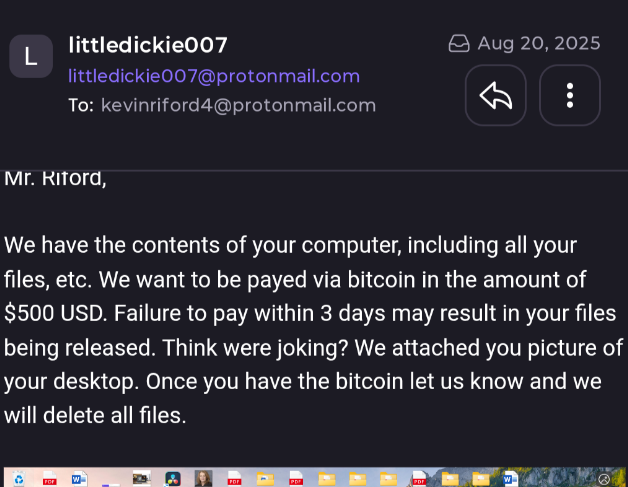Click the first Word document icon in attachment
Viewport: 628px width, 487px height.
79,479
